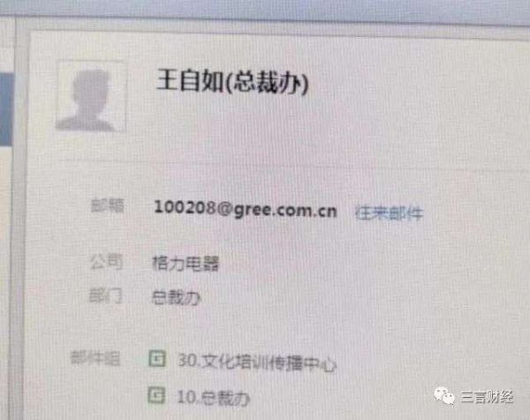
Task: Open the 30.文化培训传播中心 mail group
Action: pyautogui.click(x=257, y=363)
